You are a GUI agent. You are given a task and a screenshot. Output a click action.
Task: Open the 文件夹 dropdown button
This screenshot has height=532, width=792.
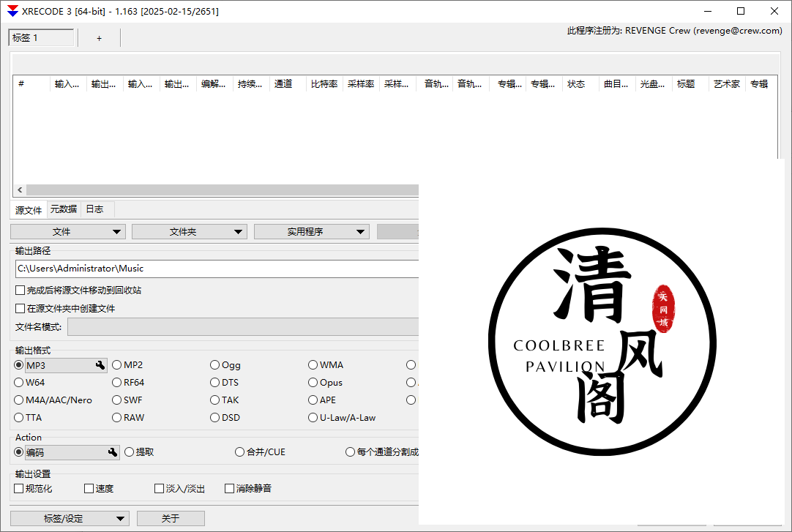click(x=190, y=232)
